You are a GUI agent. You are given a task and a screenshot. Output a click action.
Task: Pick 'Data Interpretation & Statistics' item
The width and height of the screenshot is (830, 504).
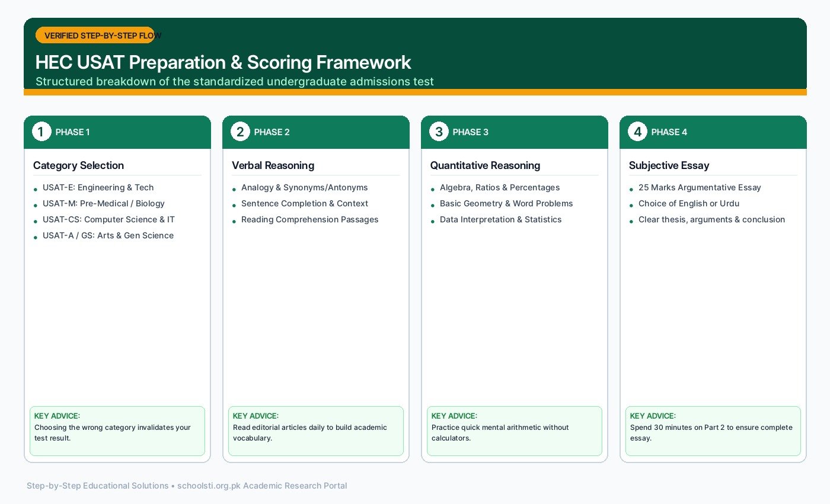coord(501,219)
